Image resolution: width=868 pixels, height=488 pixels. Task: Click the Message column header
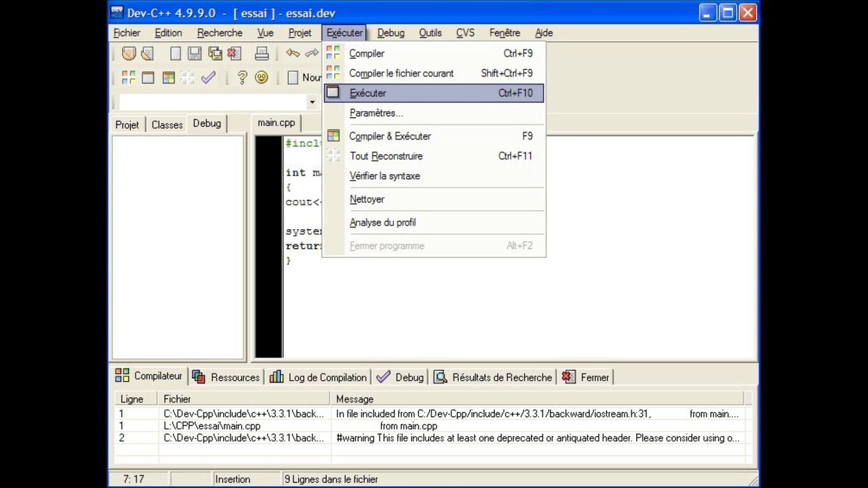click(537, 399)
